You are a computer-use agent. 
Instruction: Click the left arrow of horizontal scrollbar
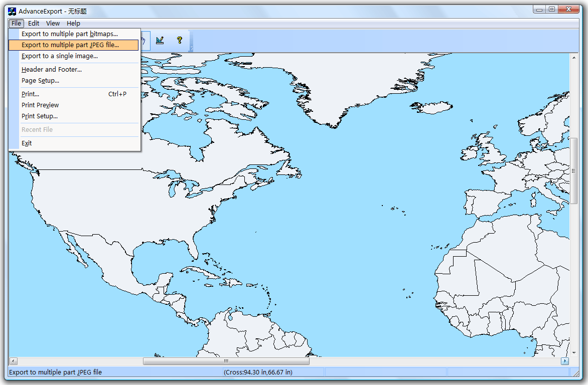point(13,361)
